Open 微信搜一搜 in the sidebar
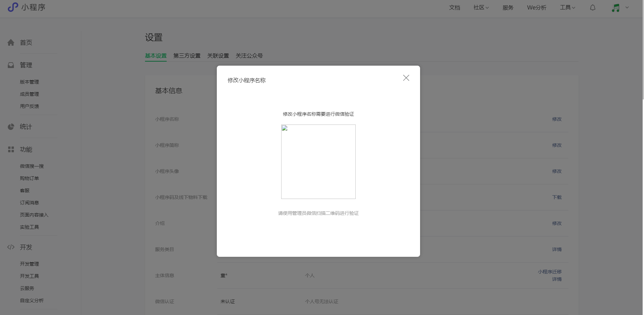This screenshot has width=644, height=315. pos(32,166)
